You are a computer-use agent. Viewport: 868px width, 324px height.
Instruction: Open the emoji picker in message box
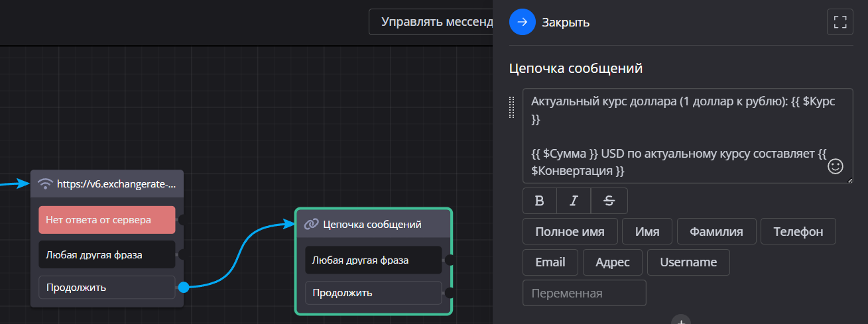tap(836, 166)
